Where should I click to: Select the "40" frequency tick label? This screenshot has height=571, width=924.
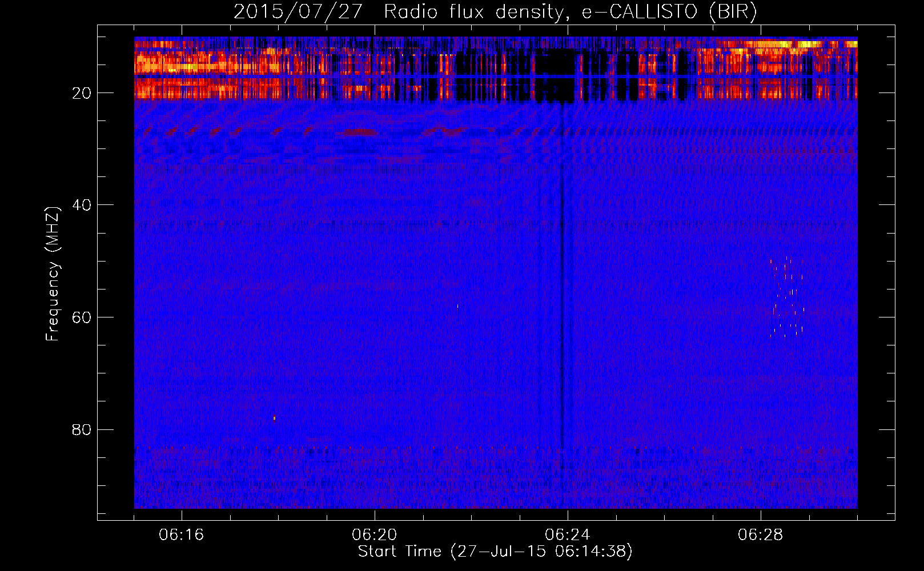[82, 205]
